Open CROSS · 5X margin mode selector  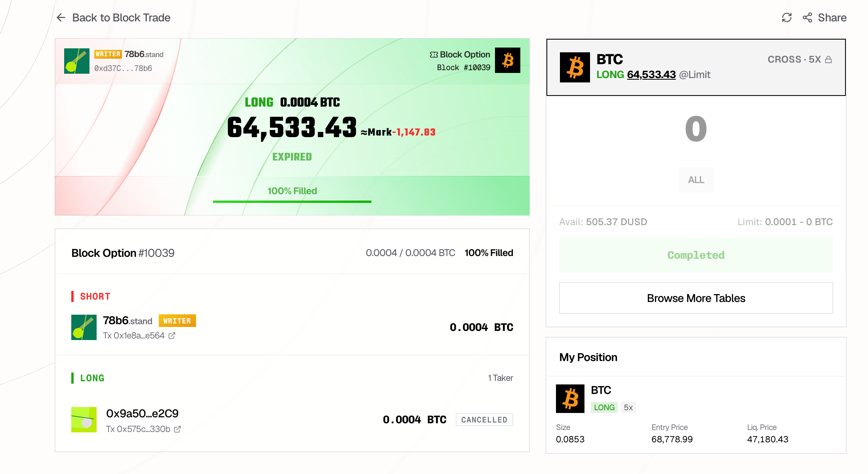click(x=794, y=59)
